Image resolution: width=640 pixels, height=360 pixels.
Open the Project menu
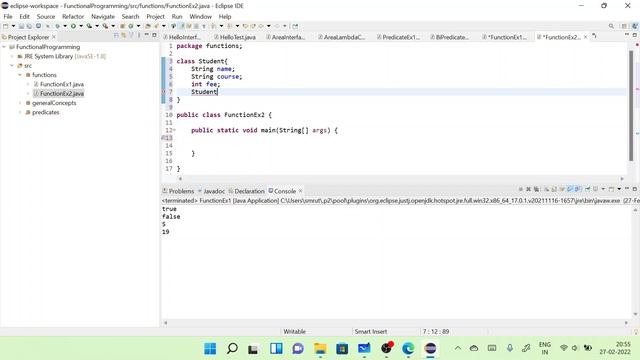[x=156, y=16]
